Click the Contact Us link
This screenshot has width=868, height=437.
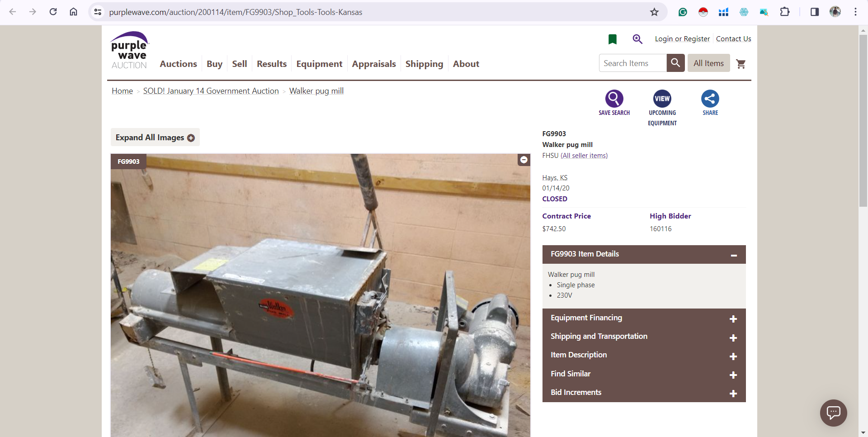coord(733,39)
